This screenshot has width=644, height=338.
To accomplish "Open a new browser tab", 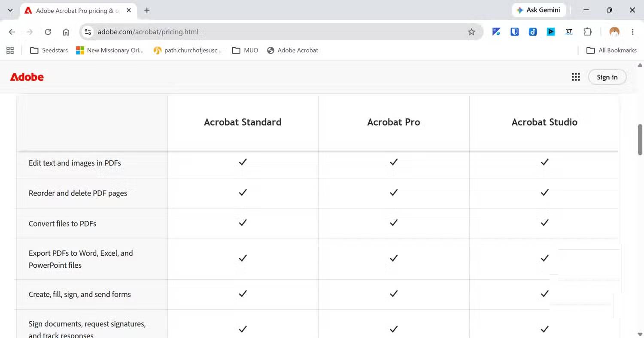I will (147, 10).
